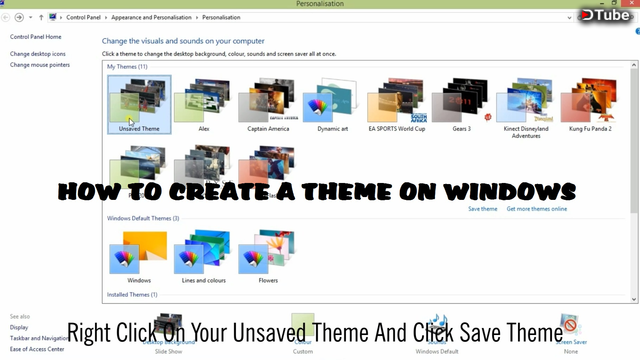Viewport: 640px width, 360px height.
Task: Click the My Themes (11) heading
Action: (127, 67)
